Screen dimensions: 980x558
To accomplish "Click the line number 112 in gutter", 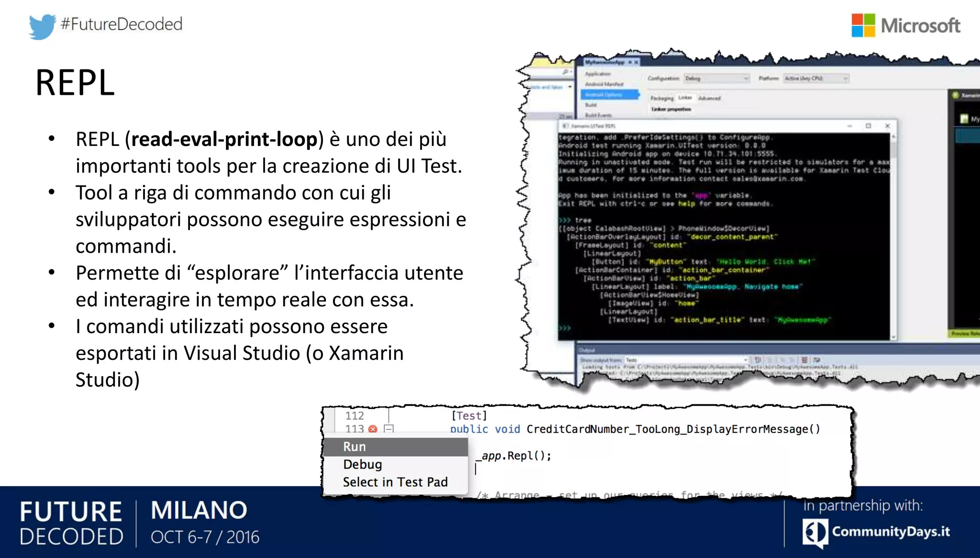I will click(x=355, y=415).
